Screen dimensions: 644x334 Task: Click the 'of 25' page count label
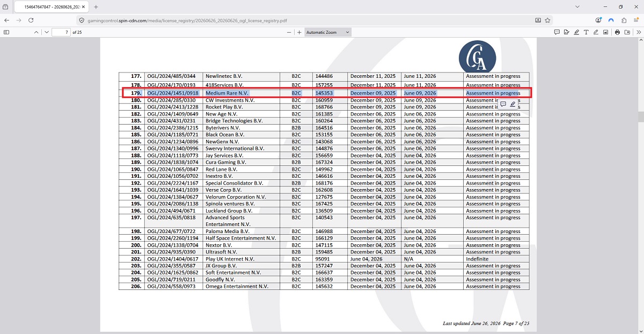pos(77,32)
